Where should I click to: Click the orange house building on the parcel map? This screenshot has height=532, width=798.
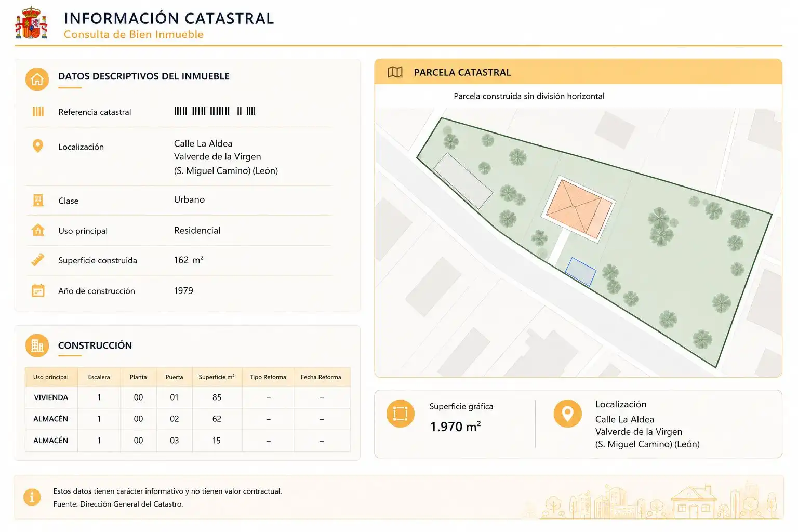coord(579,208)
